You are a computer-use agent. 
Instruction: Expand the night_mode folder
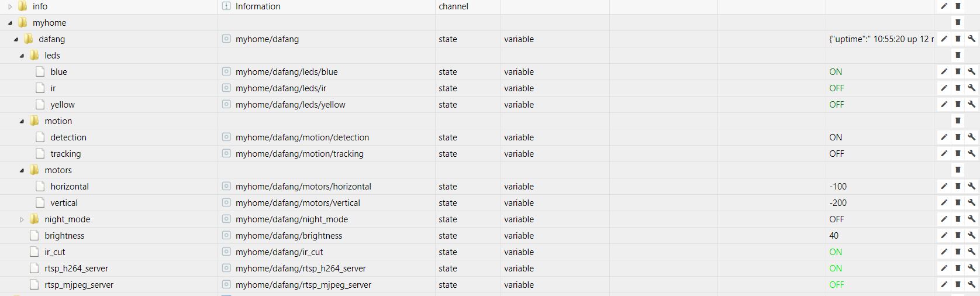coord(22,219)
